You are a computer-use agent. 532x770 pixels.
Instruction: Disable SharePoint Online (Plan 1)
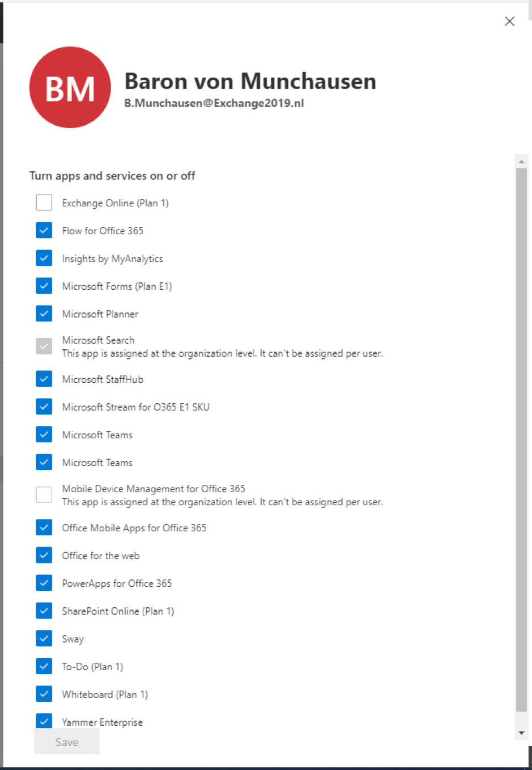point(44,610)
